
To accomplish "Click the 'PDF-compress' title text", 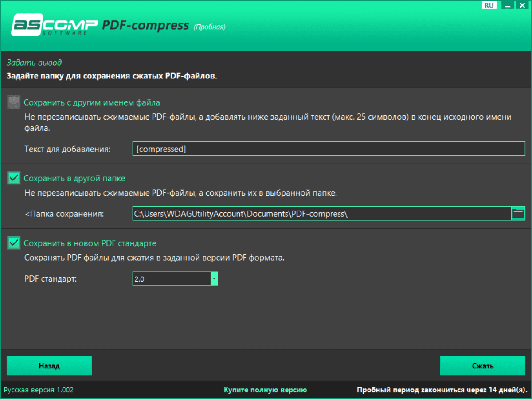I will pyautogui.click(x=146, y=25).
